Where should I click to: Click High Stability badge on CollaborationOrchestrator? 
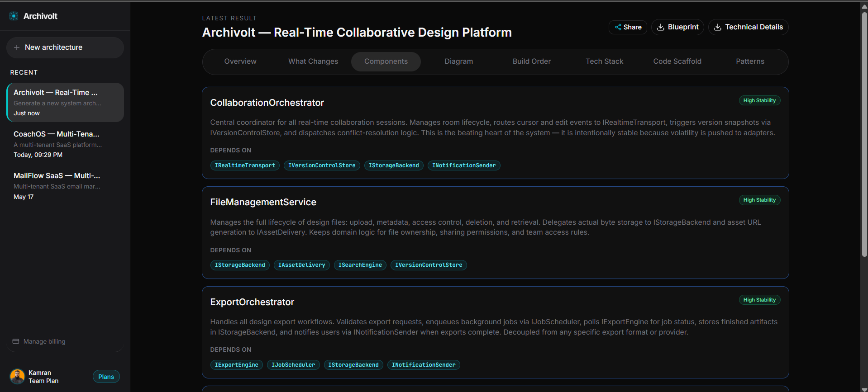pos(759,100)
